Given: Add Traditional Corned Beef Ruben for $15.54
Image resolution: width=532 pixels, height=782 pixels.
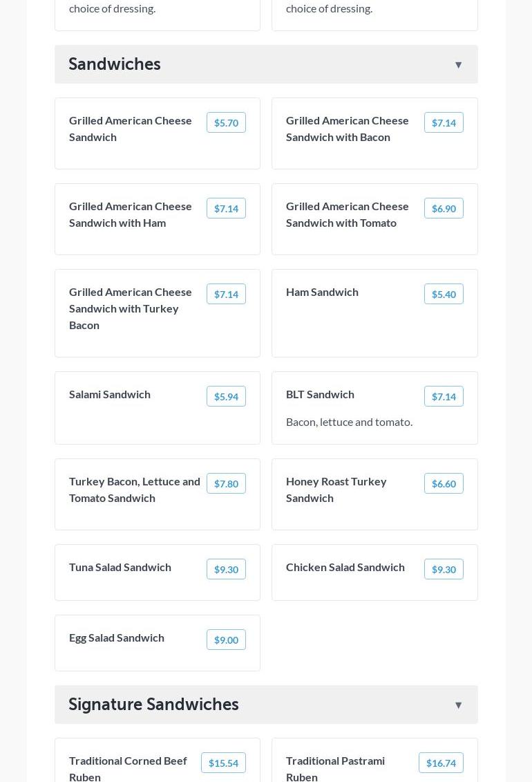Looking at the screenshot, I should 223,763.
